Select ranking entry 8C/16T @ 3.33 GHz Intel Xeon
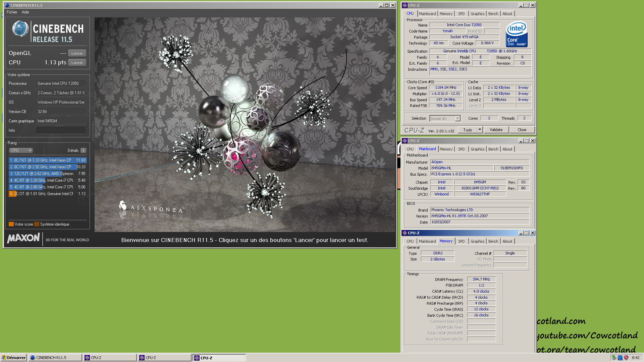 [x=48, y=160]
